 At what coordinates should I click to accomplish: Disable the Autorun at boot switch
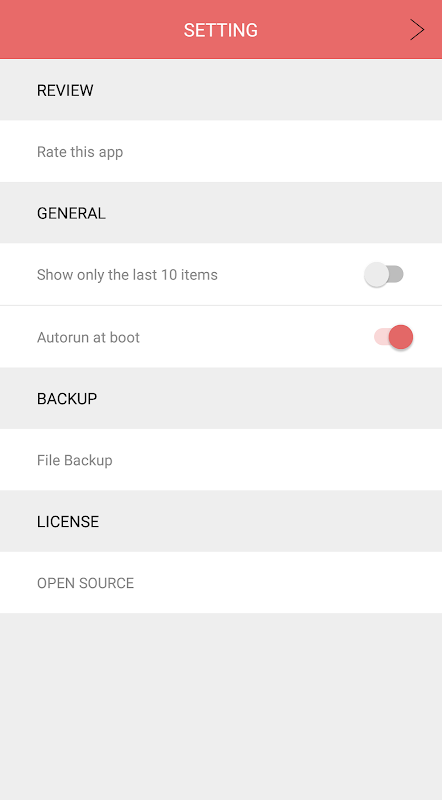(394, 337)
